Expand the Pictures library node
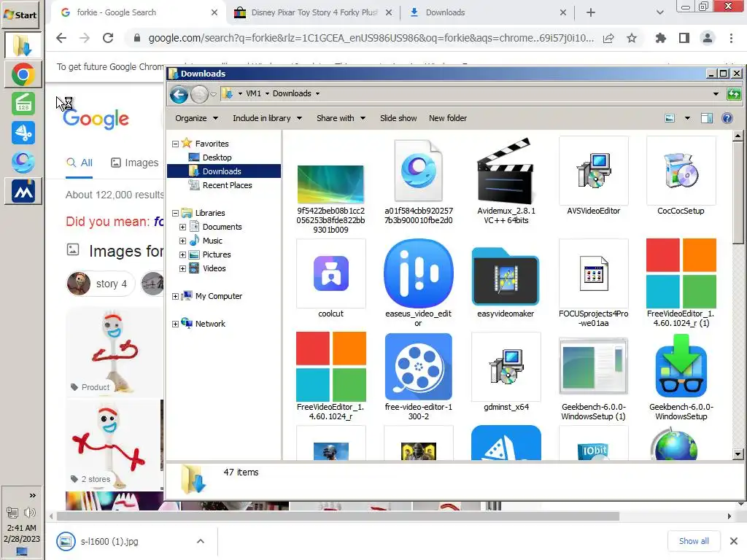Screen dimensions: 747x560 pos(182,254)
